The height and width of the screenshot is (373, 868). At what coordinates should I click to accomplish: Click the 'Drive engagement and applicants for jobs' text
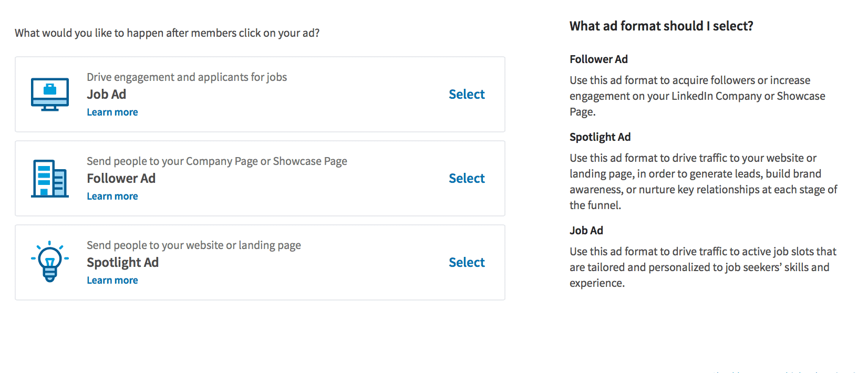point(187,77)
